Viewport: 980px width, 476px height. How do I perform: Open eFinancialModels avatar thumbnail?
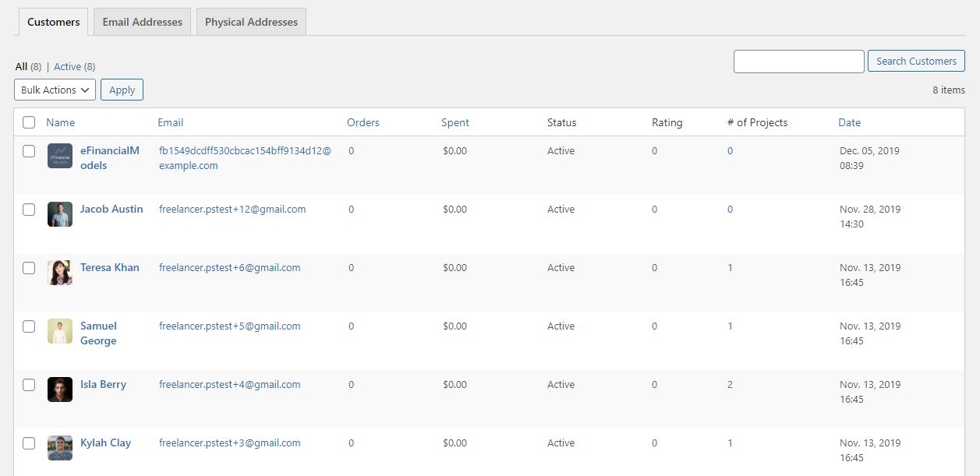pos(60,156)
